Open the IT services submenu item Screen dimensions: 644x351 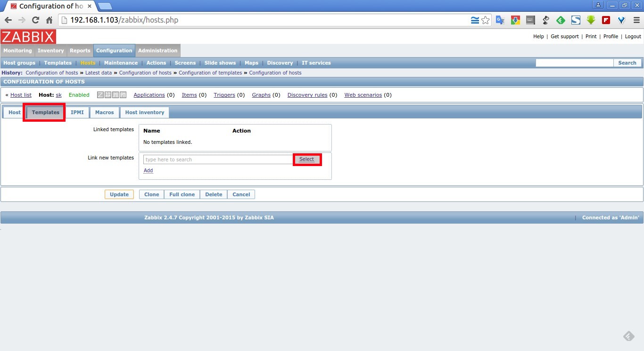click(x=316, y=63)
